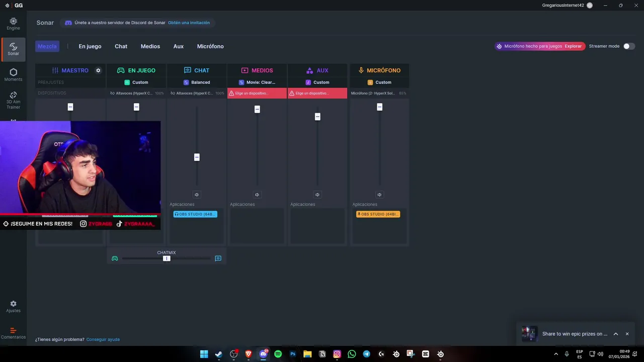Open Ajustes gear in the sidebar
The width and height of the screenshot is (644, 362).
coord(13,306)
